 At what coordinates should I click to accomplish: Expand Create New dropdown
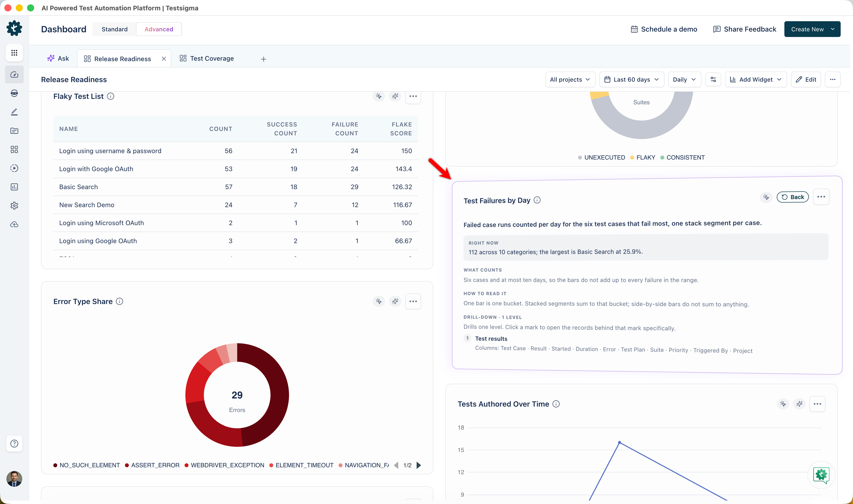pyautogui.click(x=812, y=29)
